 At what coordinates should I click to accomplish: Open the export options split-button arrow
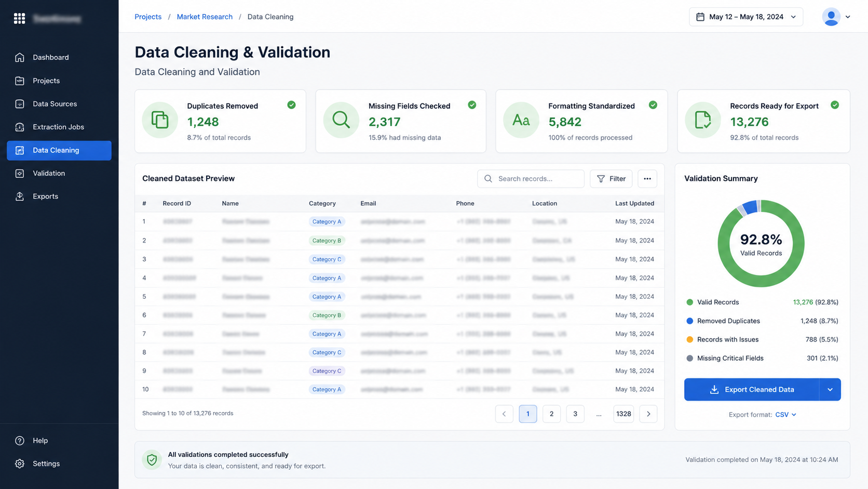click(x=830, y=390)
